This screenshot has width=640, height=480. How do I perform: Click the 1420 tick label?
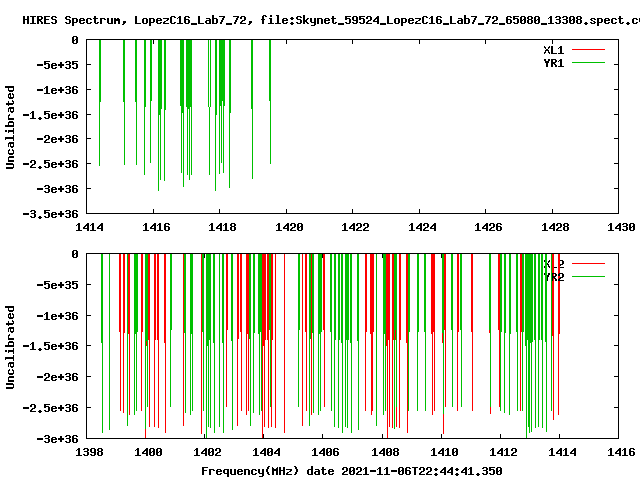289,227
